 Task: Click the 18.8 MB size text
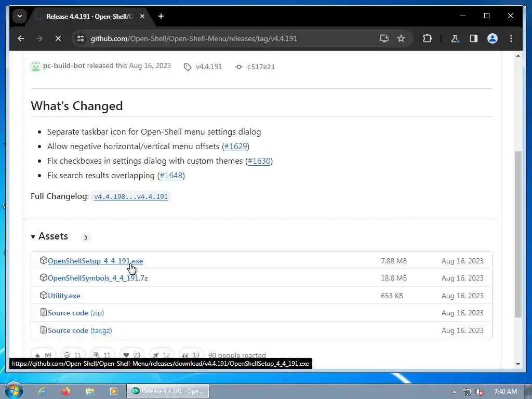tap(394, 278)
